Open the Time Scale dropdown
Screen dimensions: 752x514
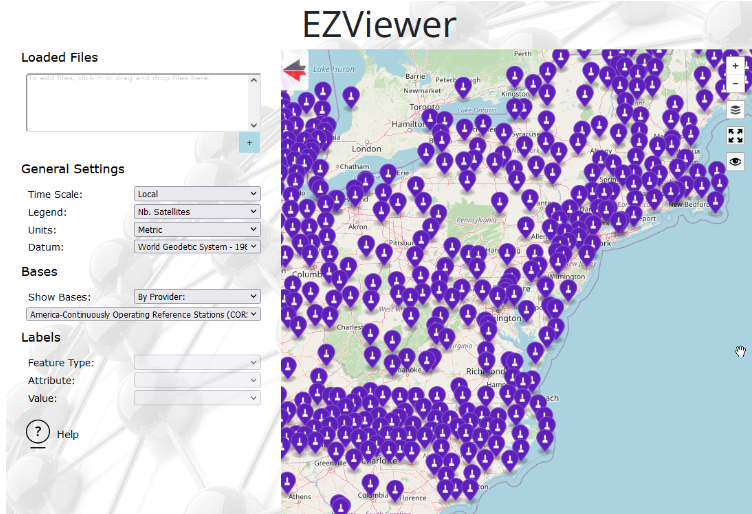[x=196, y=194]
